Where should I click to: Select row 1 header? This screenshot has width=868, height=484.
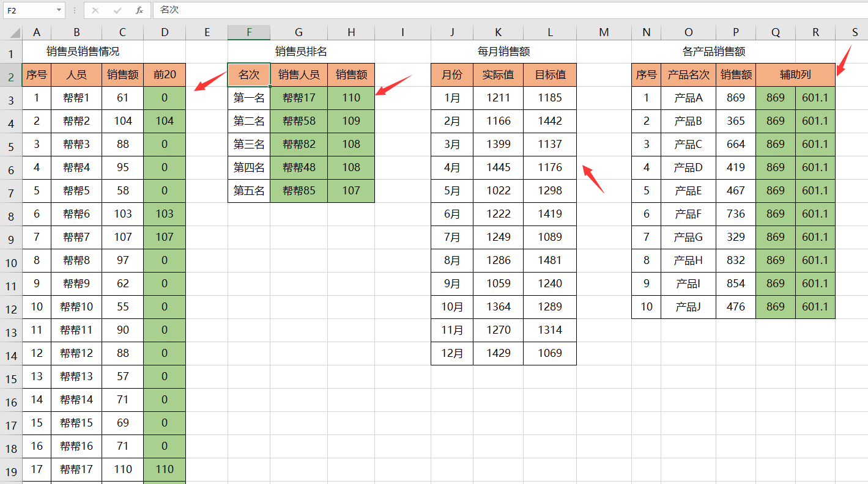(11, 51)
